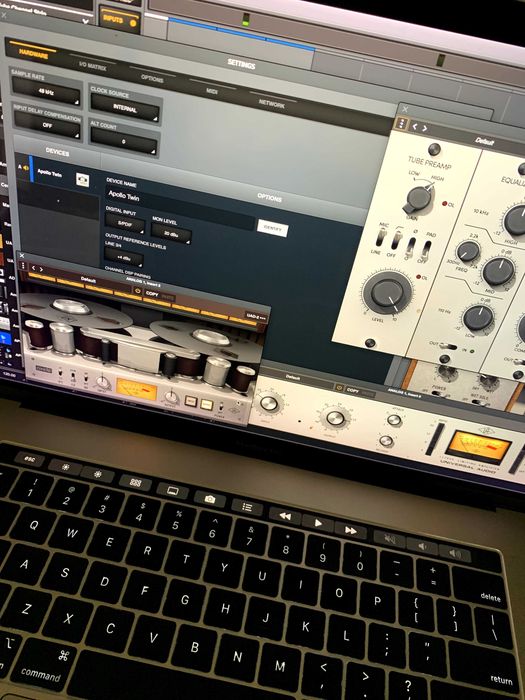Click the 1176 limiter release knob
Viewport: 525px width, 700px height.
386,441
